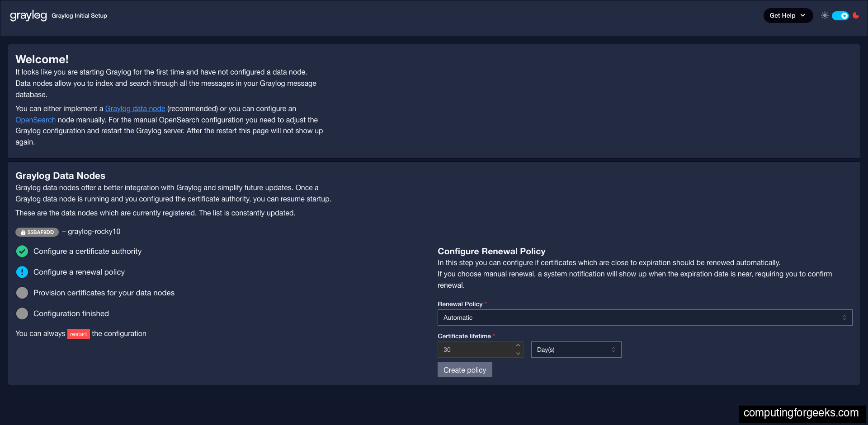Screen dimensions: 868x425
Task: Decrement the certificate lifetime with the down arrow
Action: coord(518,354)
